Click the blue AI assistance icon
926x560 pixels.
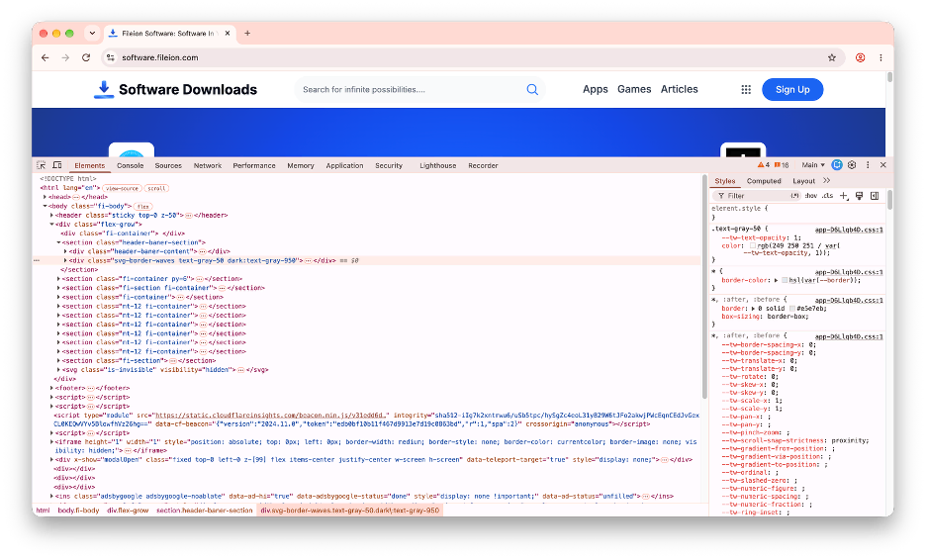837,165
